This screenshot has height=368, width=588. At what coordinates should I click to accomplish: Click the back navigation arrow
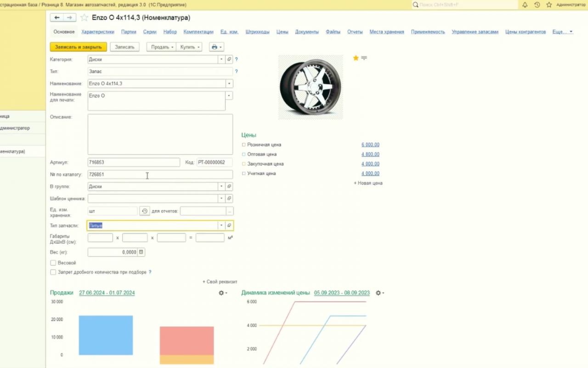[57, 17]
